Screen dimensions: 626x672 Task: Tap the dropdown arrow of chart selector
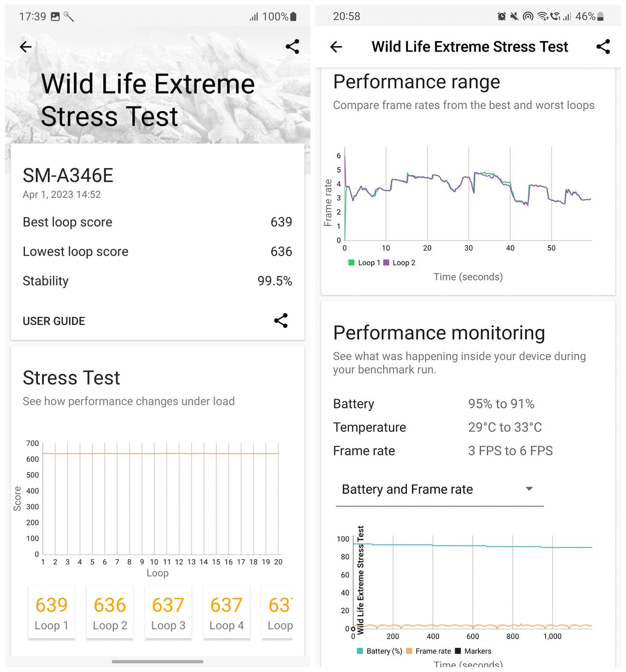tap(529, 489)
